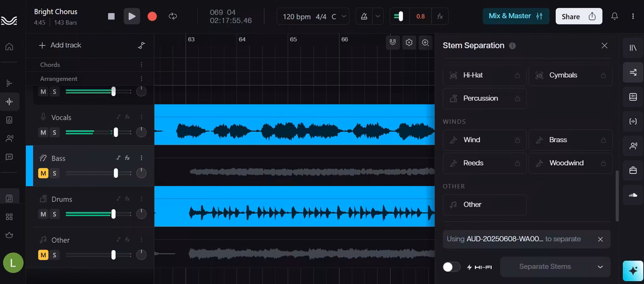This screenshot has width=644, height=284.
Task: Start playback with the play button
Action: tap(132, 16)
